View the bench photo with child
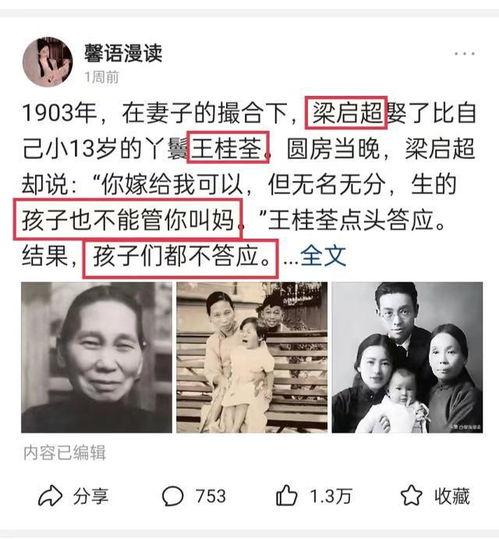 [x=252, y=357]
